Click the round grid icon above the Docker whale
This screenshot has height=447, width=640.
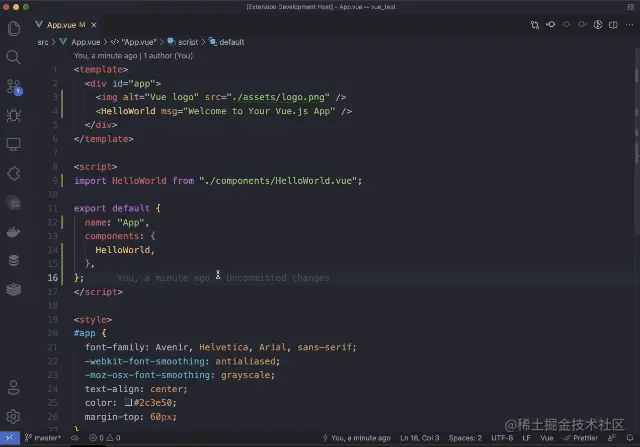[14, 203]
